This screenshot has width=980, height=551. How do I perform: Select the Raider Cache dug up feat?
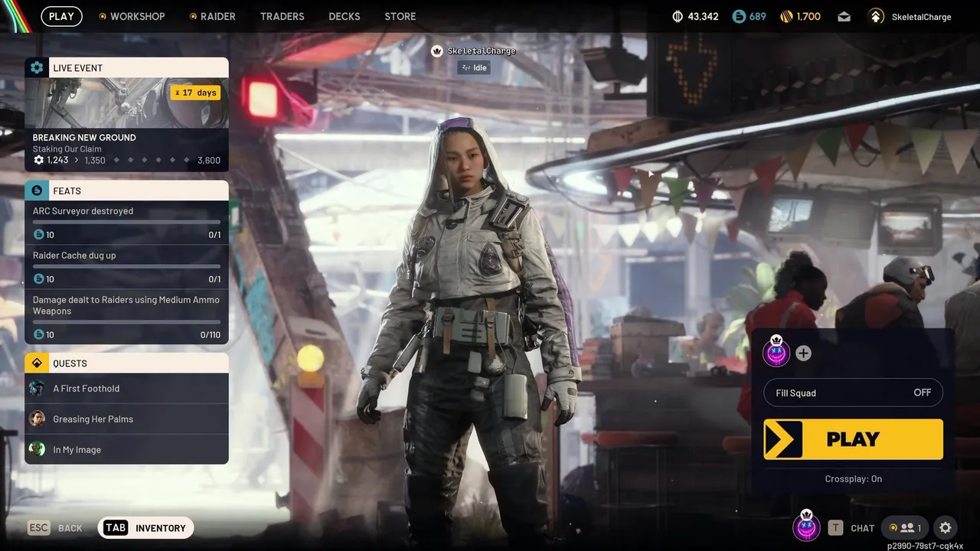point(126,266)
